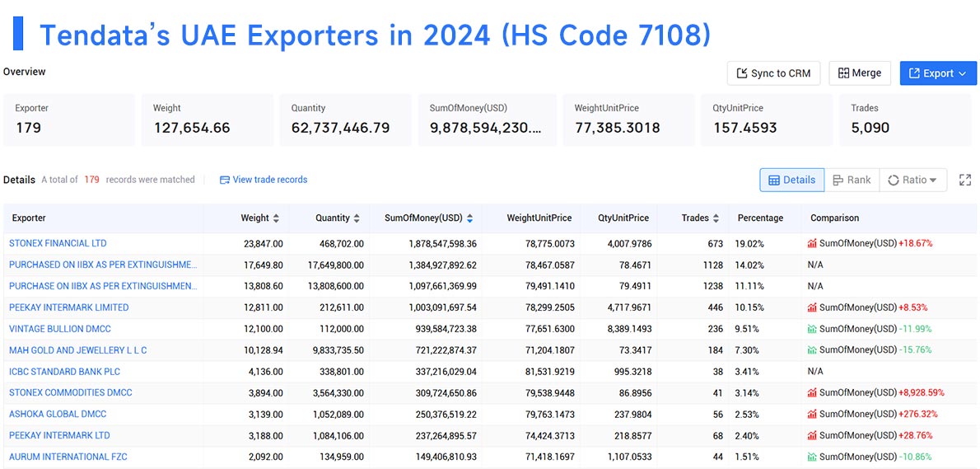The image size is (980, 469).
Task: Click the Sync to CRM button
Action: (773, 73)
